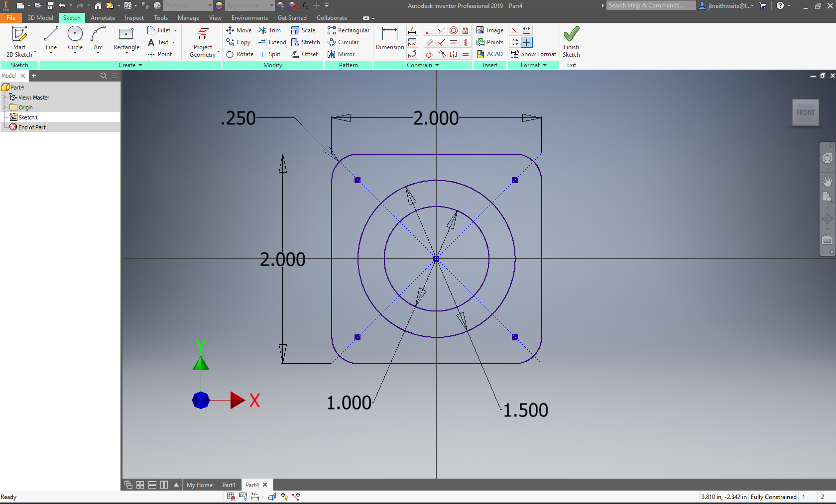Search the Model browser with magnifier icon
This screenshot has width=836, height=504.
click(104, 76)
